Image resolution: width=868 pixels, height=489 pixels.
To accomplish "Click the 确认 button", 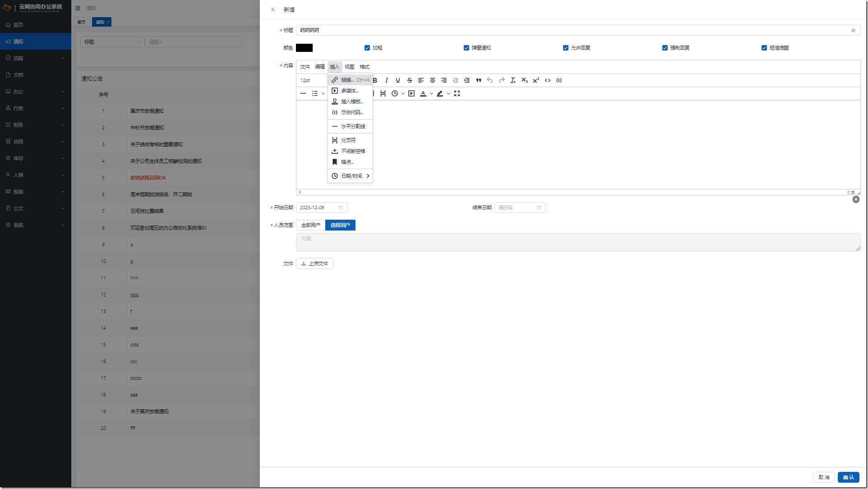I will click(x=848, y=477).
